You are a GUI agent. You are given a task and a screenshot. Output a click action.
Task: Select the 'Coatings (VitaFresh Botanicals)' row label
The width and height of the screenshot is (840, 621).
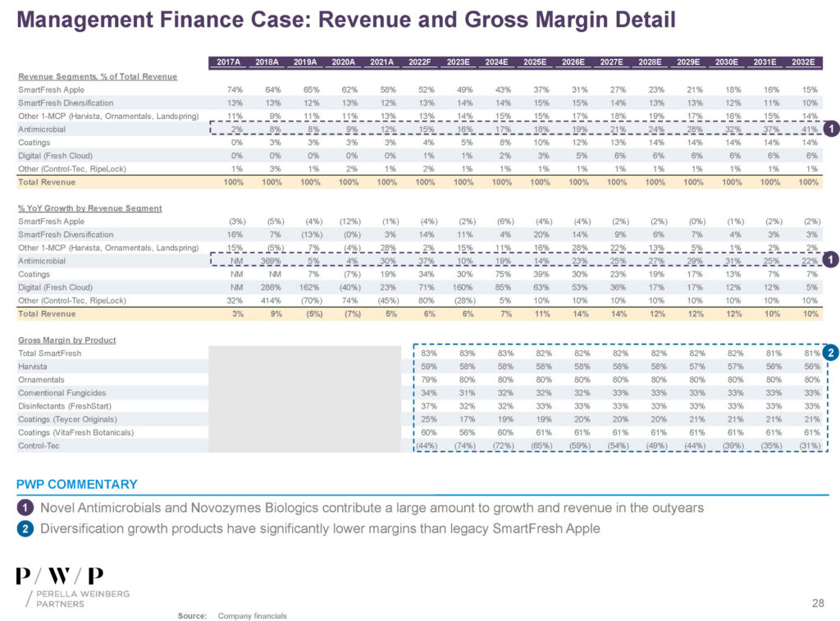(76, 432)
